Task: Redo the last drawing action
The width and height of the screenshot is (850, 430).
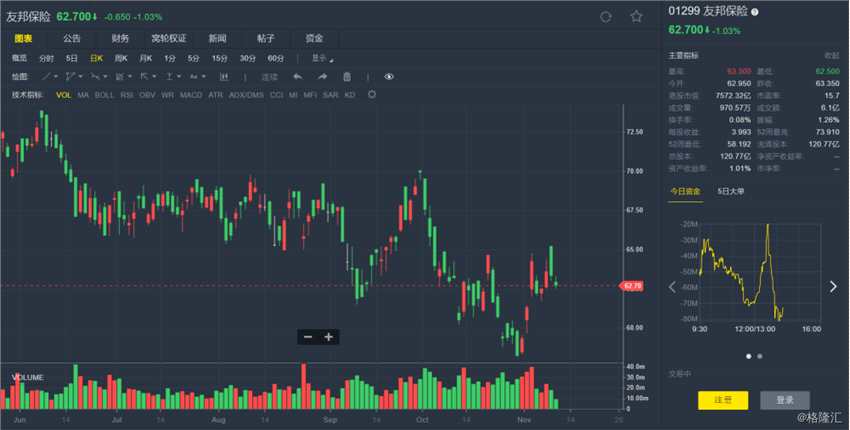Action: pos(322,76)
